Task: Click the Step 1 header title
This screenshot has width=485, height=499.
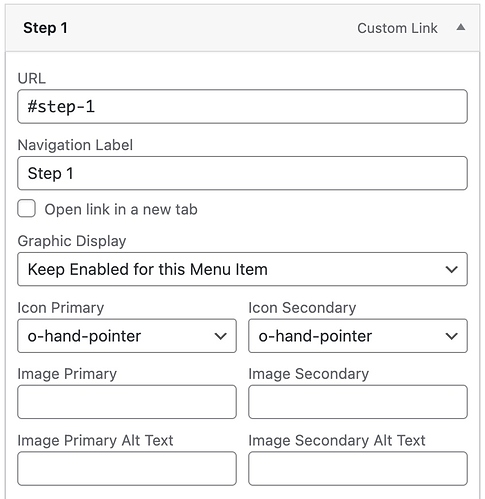Action: coord(45,28)
